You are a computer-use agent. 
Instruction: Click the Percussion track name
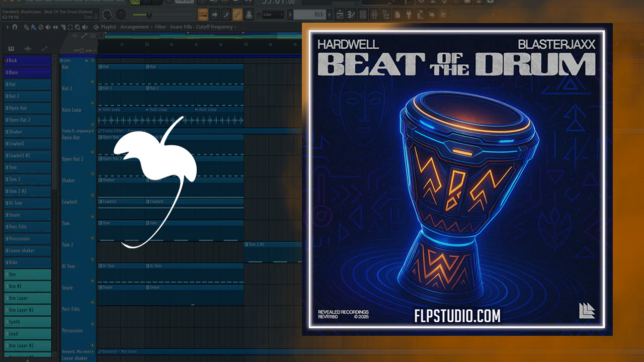click(x=72, y=330)
